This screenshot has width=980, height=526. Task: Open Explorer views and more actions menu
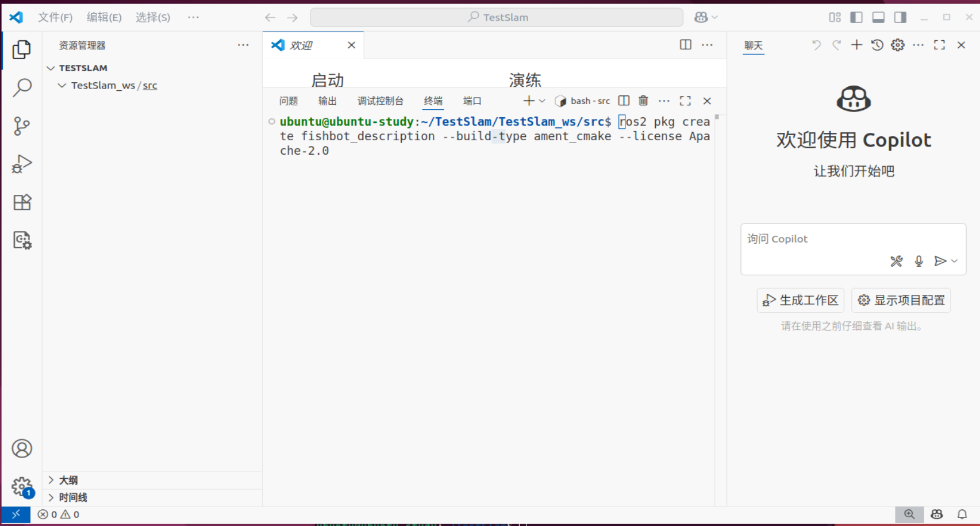click(243, 45)
